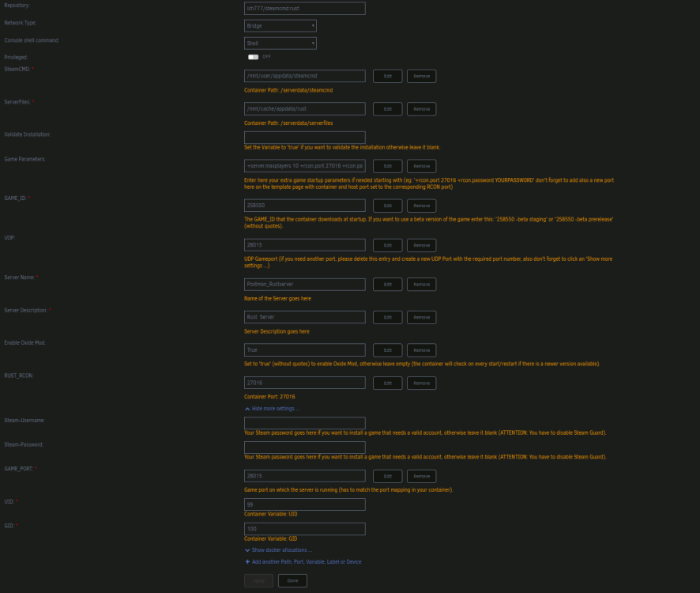The image size is (700, 593).
Task: Click the 'Container Path: /serverdata/steamcmd' text
Action: coord(288,90)
